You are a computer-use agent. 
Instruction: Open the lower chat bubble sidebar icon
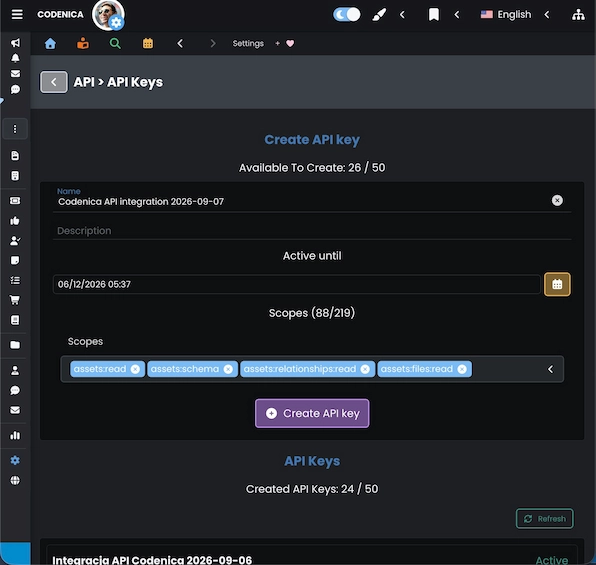15,390
